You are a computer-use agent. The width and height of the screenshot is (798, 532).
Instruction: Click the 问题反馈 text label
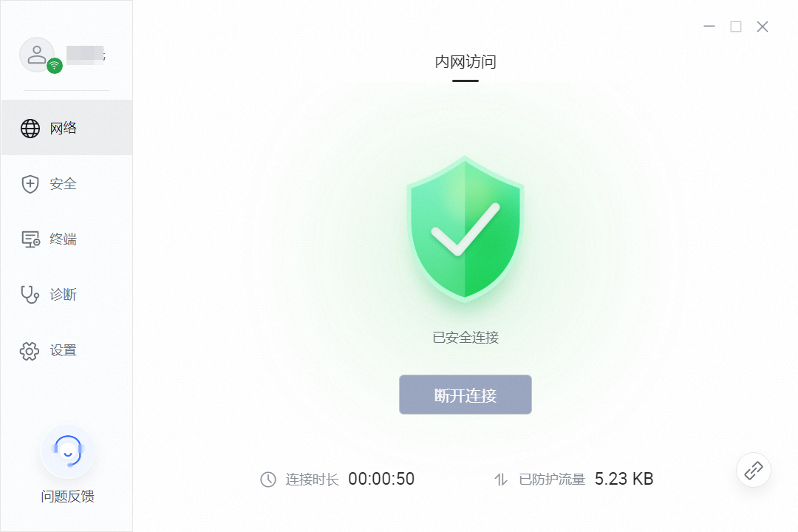point(68,497)
